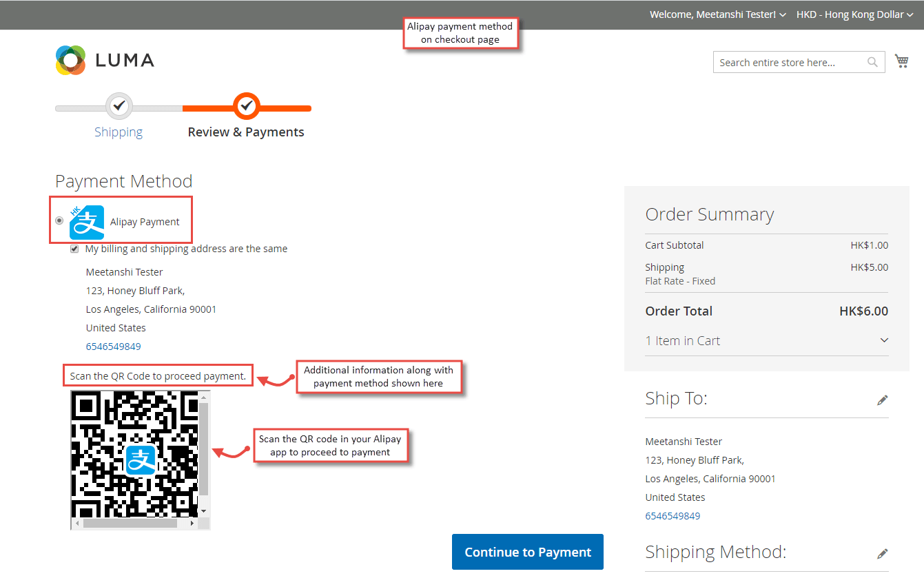Select the Alipay Payment radio button
The image size is (924, 578).
60,220
